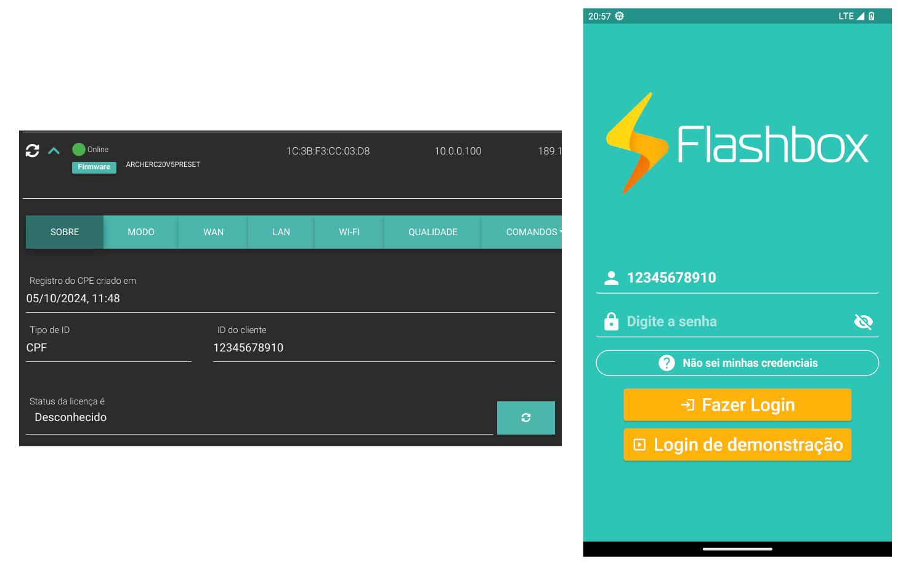Image resolution: width=924 pixels, height=562 pixels.
Task: Click the Tipo de ID field showing CPF
Action: (x=108, y=348)
